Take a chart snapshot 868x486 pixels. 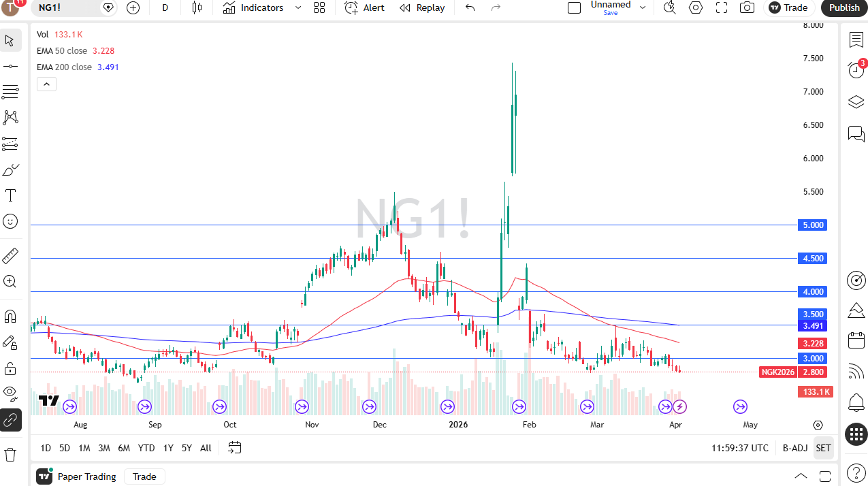[748, 7]
